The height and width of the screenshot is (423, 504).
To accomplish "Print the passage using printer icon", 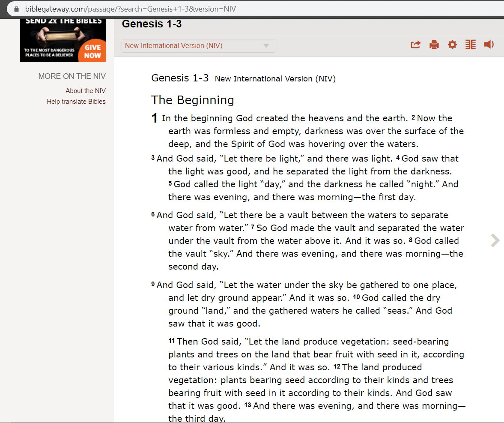I will 434,45.
